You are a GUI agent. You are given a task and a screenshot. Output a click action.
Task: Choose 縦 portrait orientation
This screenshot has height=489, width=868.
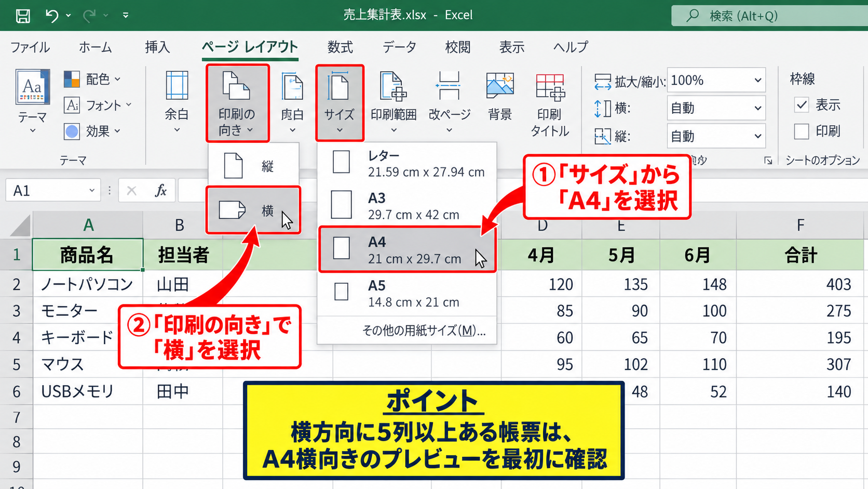(254, 166)
